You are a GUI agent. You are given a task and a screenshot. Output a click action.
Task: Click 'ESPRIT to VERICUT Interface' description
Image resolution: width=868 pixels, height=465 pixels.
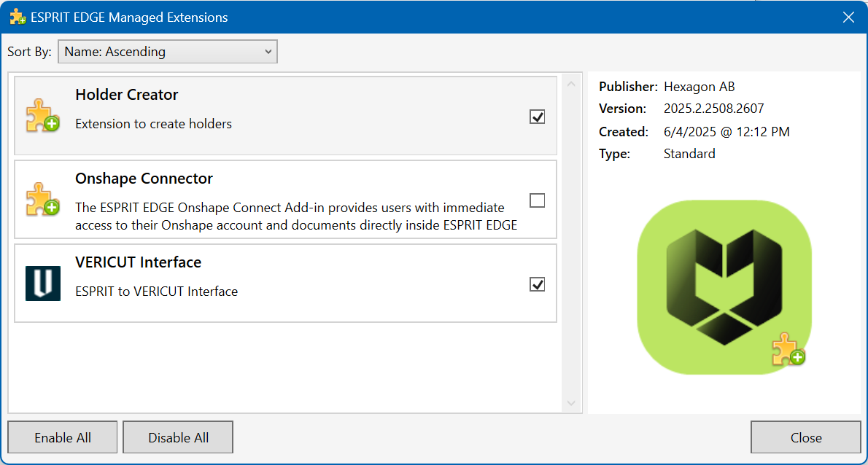click(x=157, y=292)
